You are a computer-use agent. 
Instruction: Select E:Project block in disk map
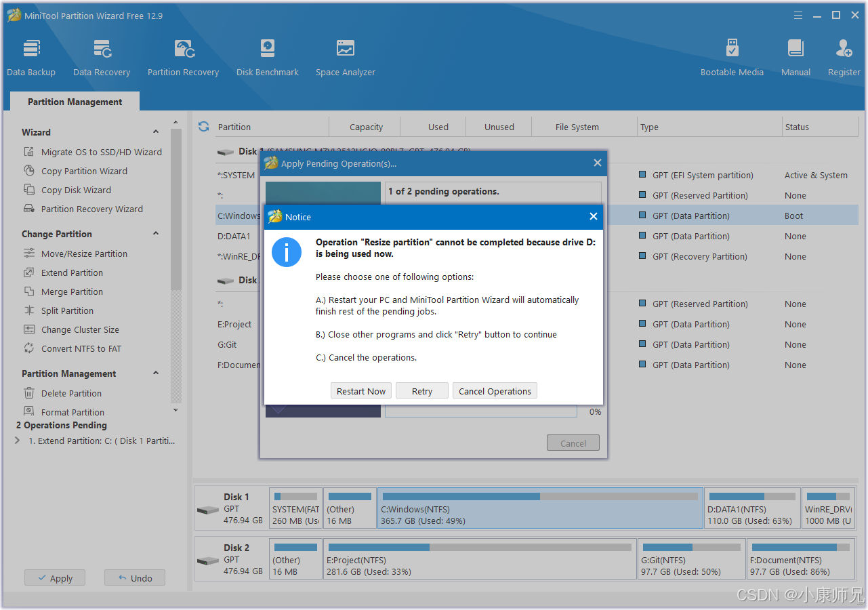click(480, 559)
